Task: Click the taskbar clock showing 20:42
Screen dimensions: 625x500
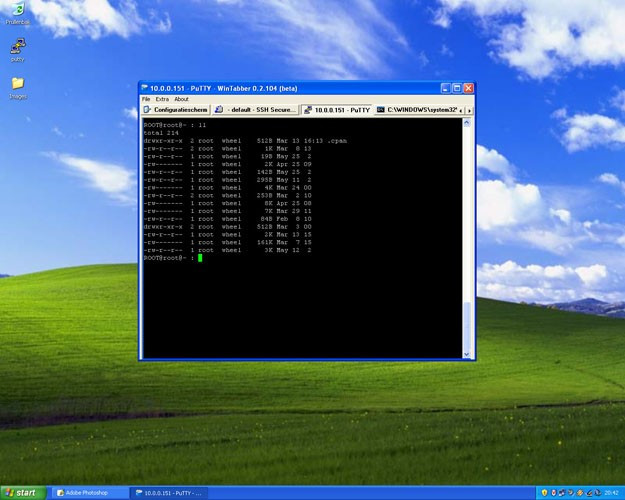Action: [612, 493]
